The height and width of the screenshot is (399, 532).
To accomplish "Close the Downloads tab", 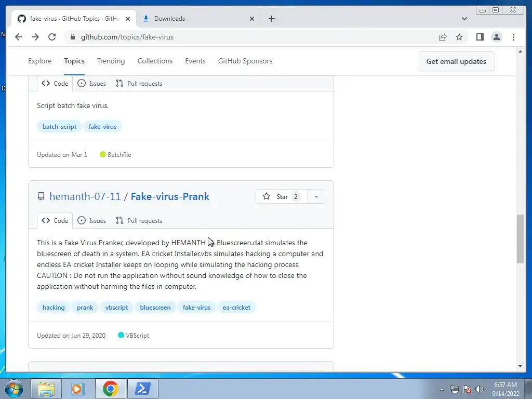I will click(252, 19).
